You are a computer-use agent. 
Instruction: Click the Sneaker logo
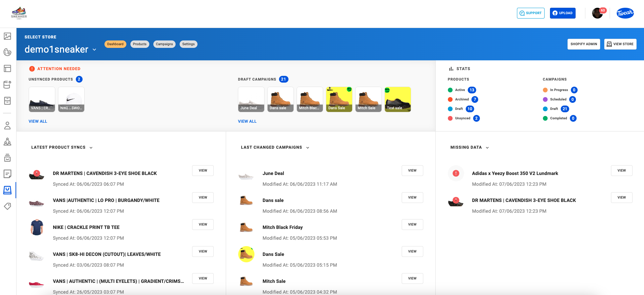pos(19,13)
